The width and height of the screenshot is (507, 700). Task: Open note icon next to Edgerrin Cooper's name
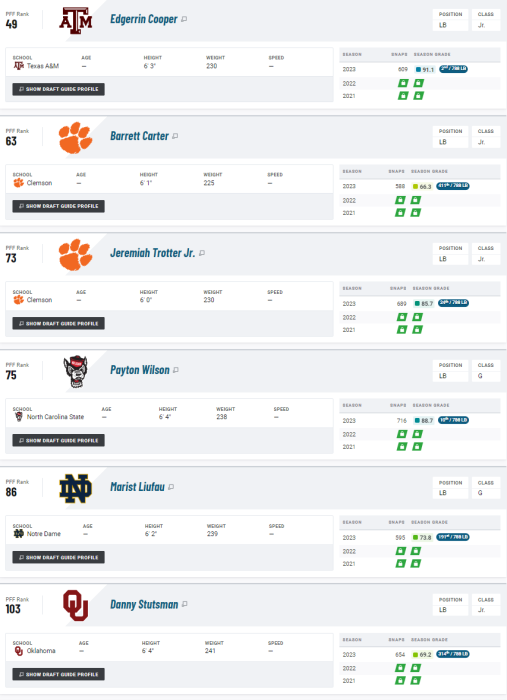pyautogui.click(x=184, y=19)
